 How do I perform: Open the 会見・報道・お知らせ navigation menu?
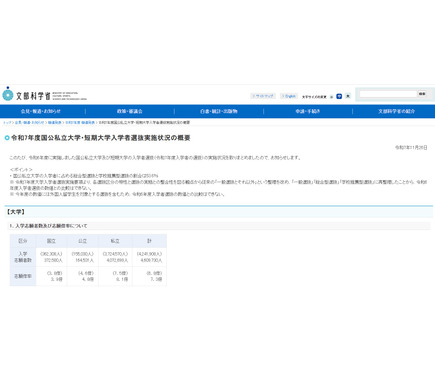41,111
